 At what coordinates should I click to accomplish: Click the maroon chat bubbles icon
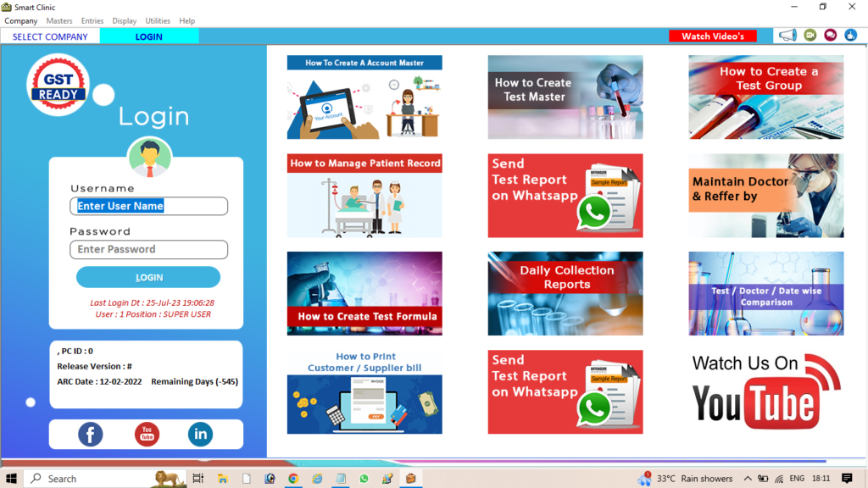coord(831,36)
